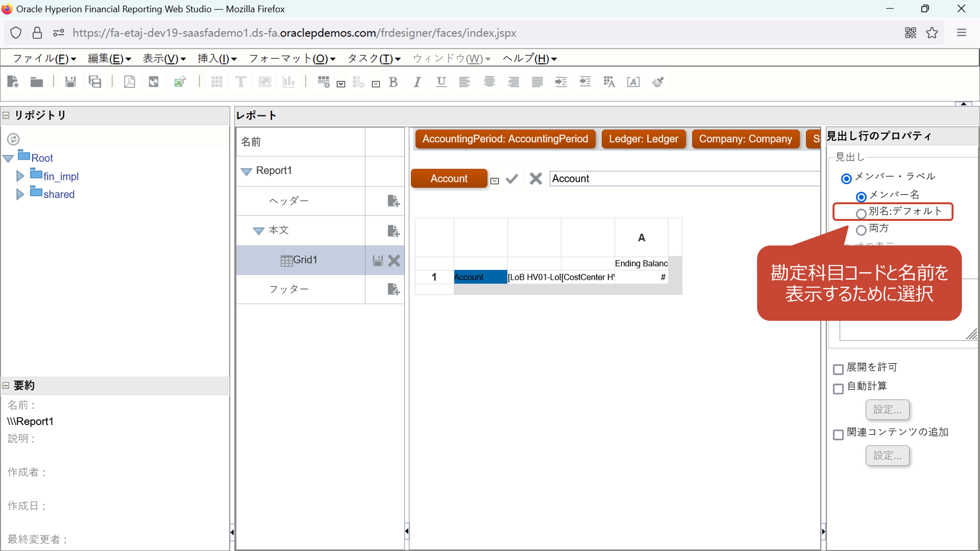Click the Italic formatting icon
Viewport: 980px width, 551px height.
417,82
